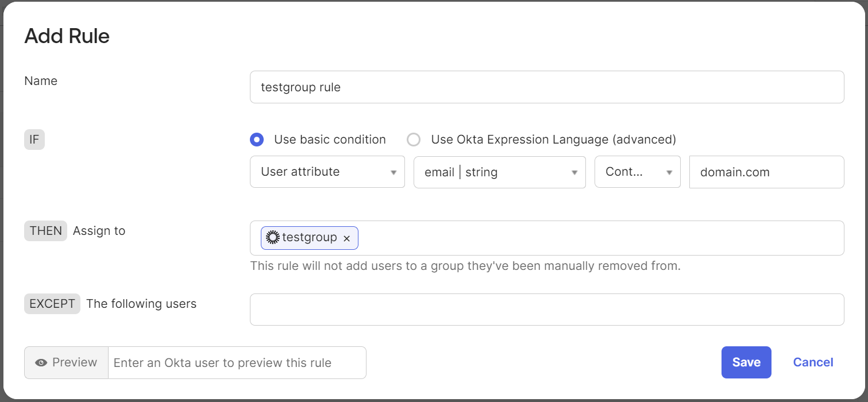Click the Add Rule dialog heading
Viewport: 868px width, 402px height.
[x=67, y=36]
